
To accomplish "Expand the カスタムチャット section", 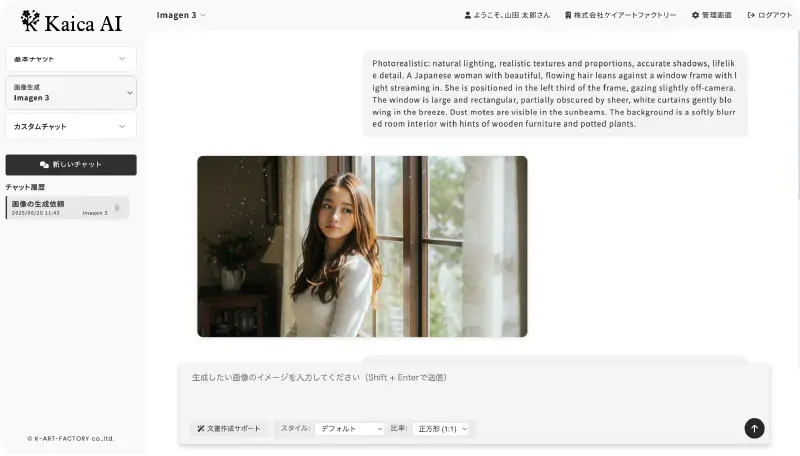I will point(71,126).
